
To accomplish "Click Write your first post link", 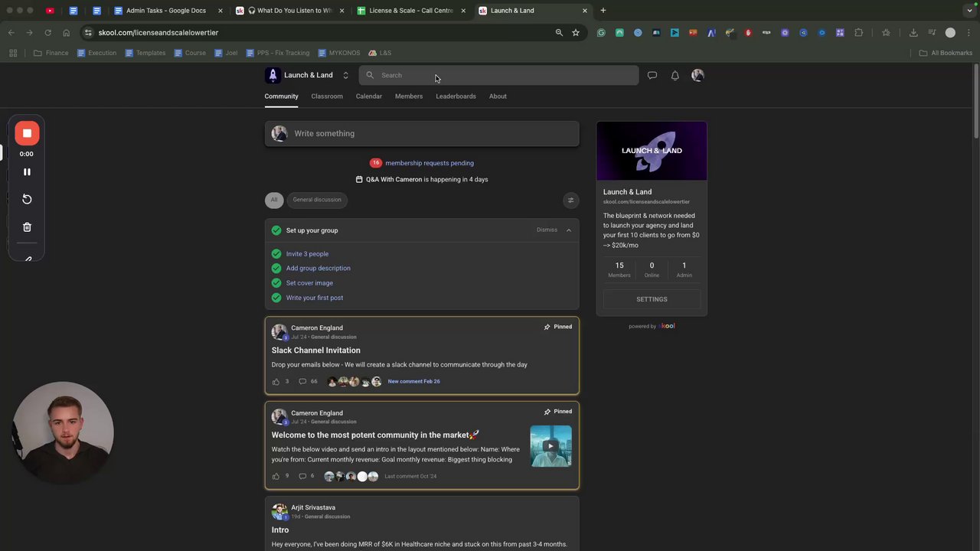I will pyautogui.click(x=315, y=298).
